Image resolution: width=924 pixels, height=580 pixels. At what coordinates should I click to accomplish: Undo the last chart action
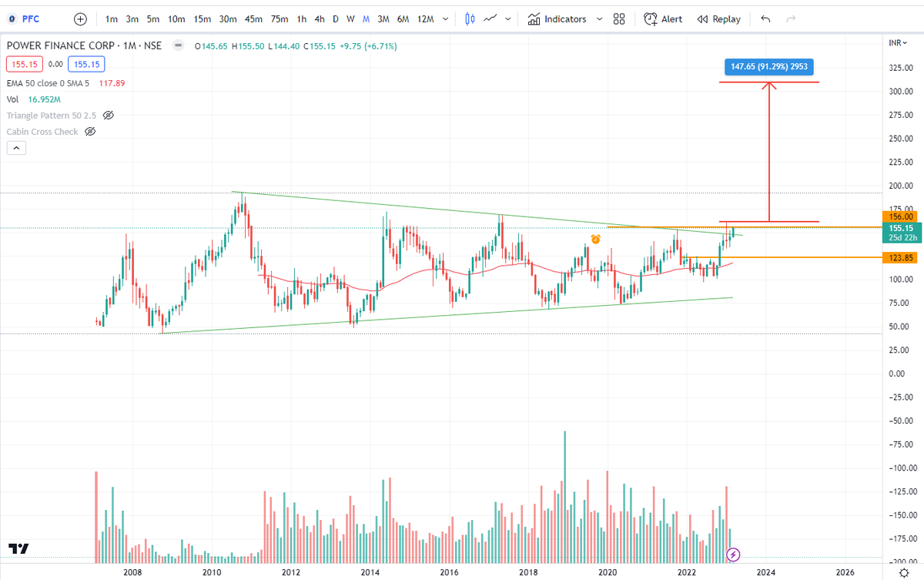pyautogui.click(x=765, y=18)
